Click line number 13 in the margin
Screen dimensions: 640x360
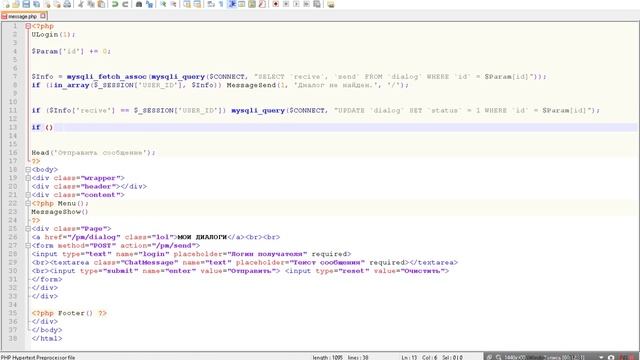tap(13, 127)
